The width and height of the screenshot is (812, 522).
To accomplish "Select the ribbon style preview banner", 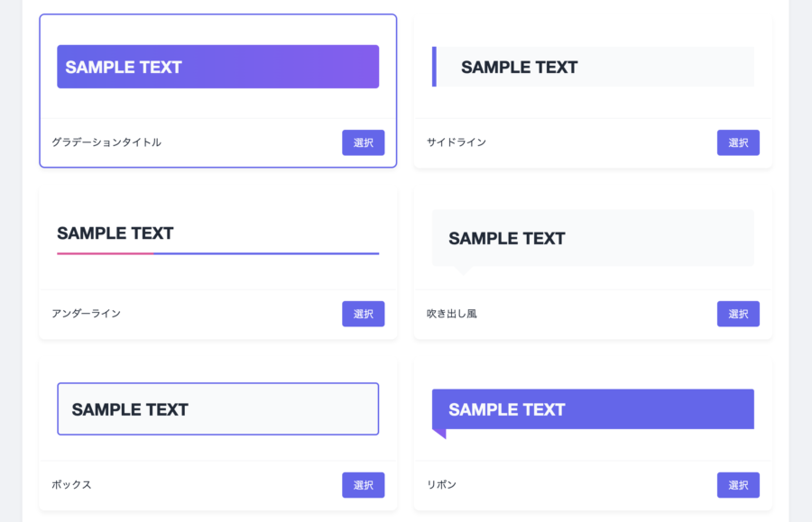I will pyautogui.click(x=593, y=409).
